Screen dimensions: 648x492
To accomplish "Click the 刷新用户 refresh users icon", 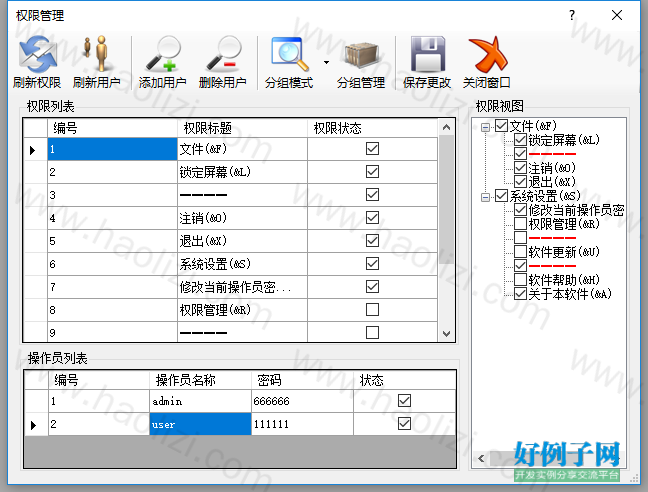I will (x=96, y=54).
